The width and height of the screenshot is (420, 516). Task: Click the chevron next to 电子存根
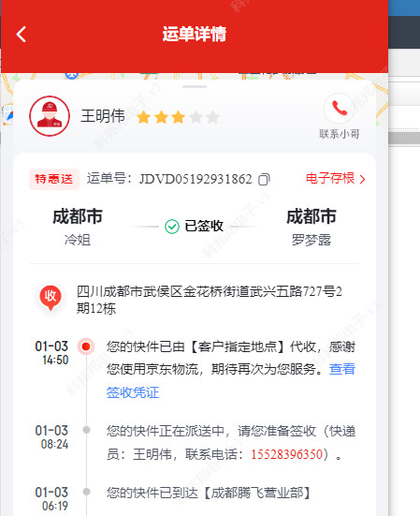pyautogui.click(x=362, y=180)
